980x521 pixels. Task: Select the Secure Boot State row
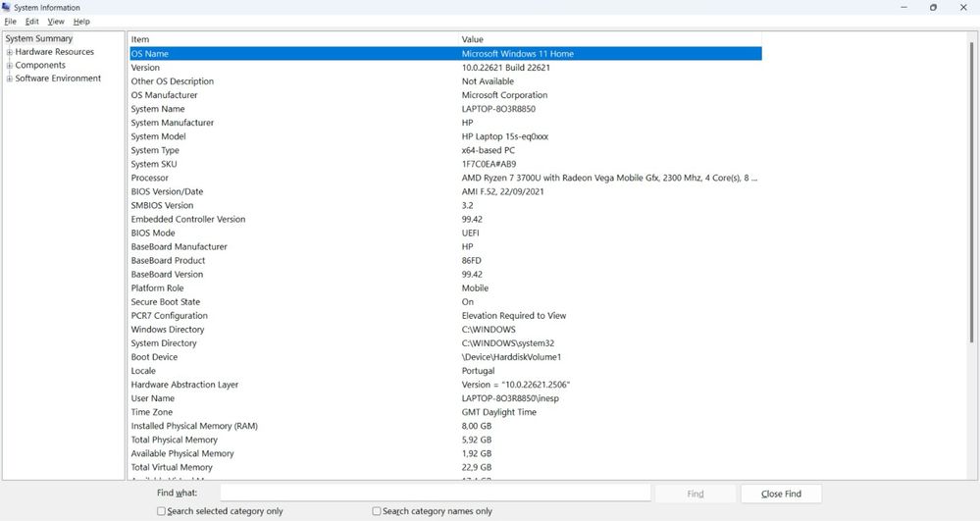[445, 301]
